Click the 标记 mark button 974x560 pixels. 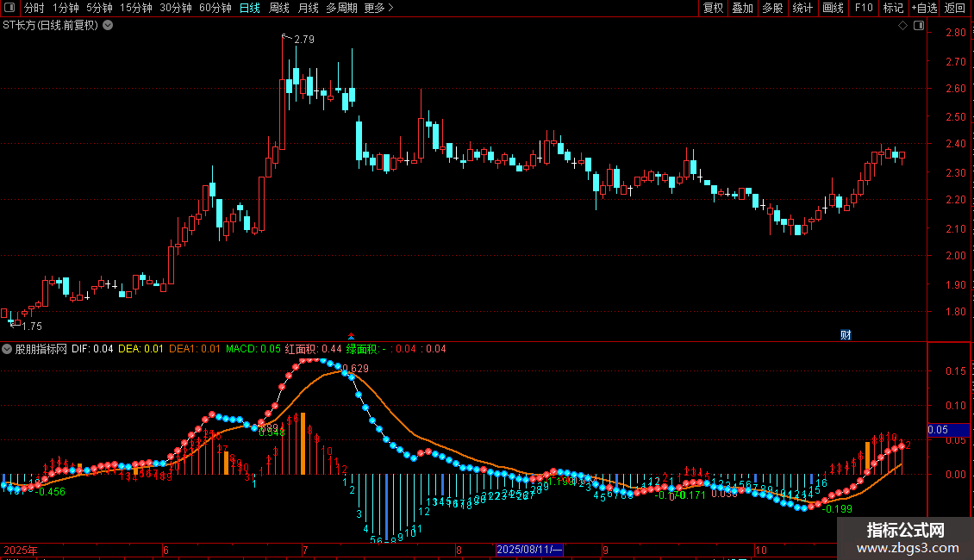click(x=893, y=8)
